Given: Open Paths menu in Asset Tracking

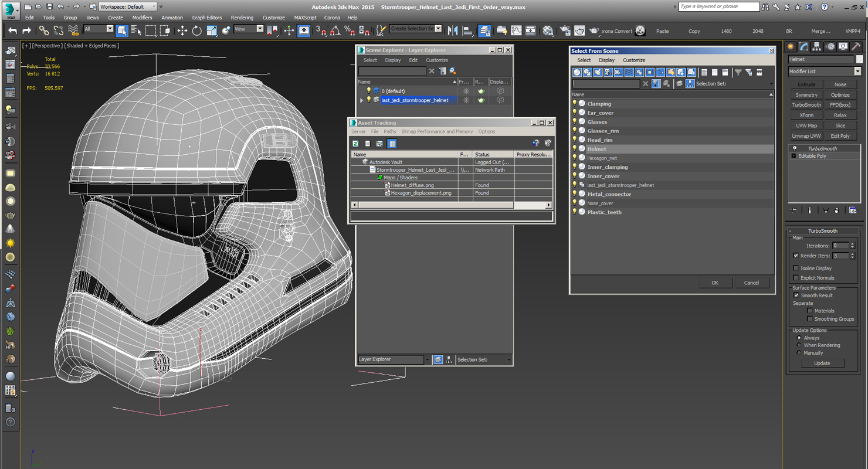Looking at the screenshot, I should 390,131.
